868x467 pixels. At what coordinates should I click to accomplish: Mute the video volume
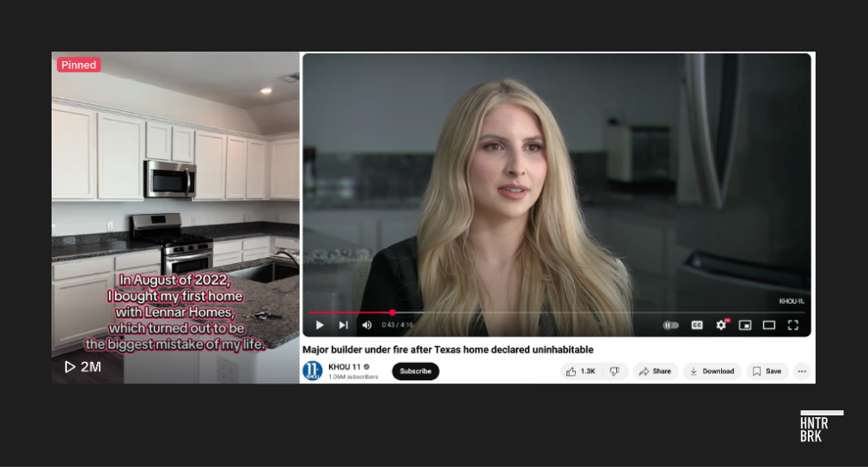pos(366,325)
